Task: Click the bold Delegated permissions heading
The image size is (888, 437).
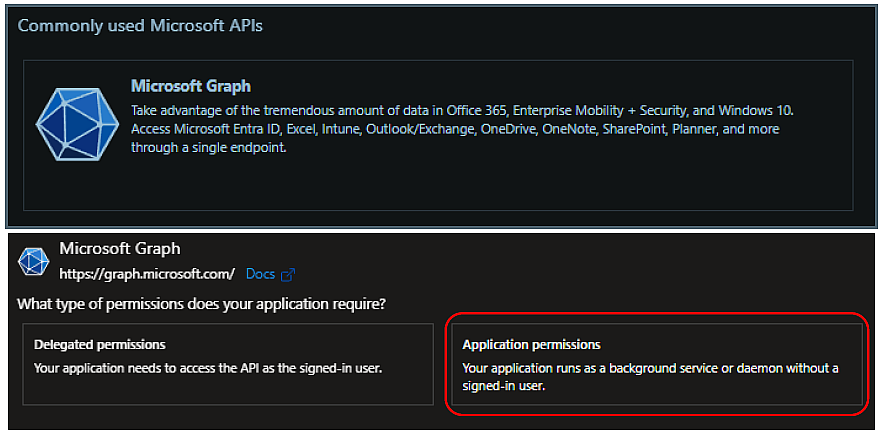Action: click(x=99, y=344)
